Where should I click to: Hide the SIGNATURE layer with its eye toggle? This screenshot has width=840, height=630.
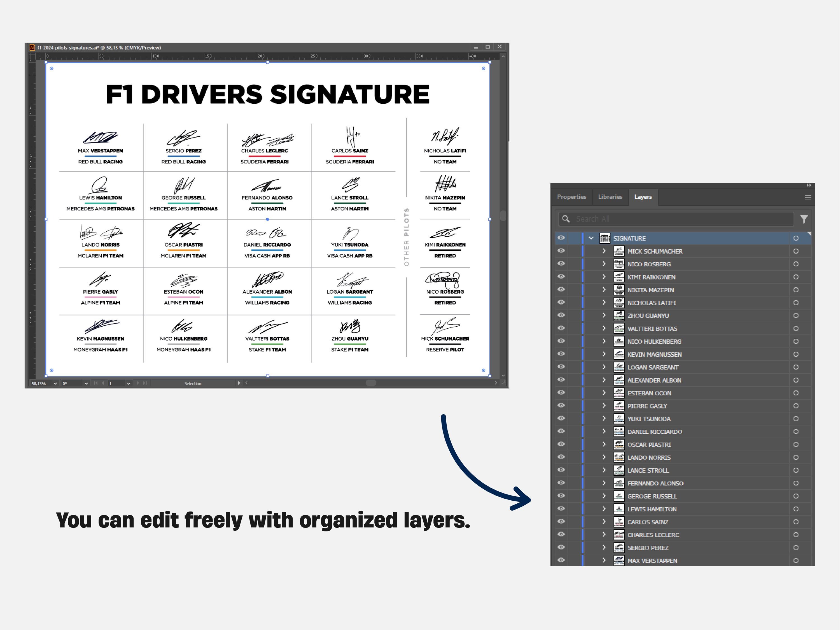tap(561, 238)
